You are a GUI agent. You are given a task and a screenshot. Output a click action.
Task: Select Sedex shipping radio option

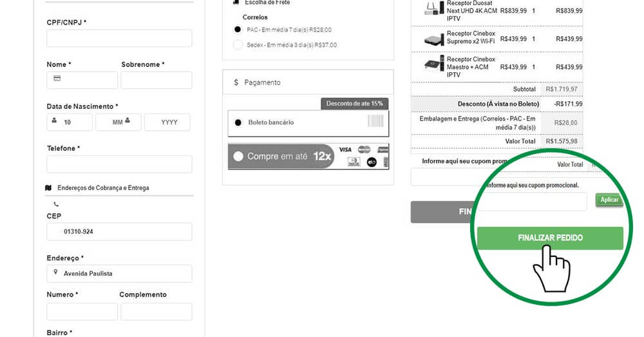coord(238,45)
